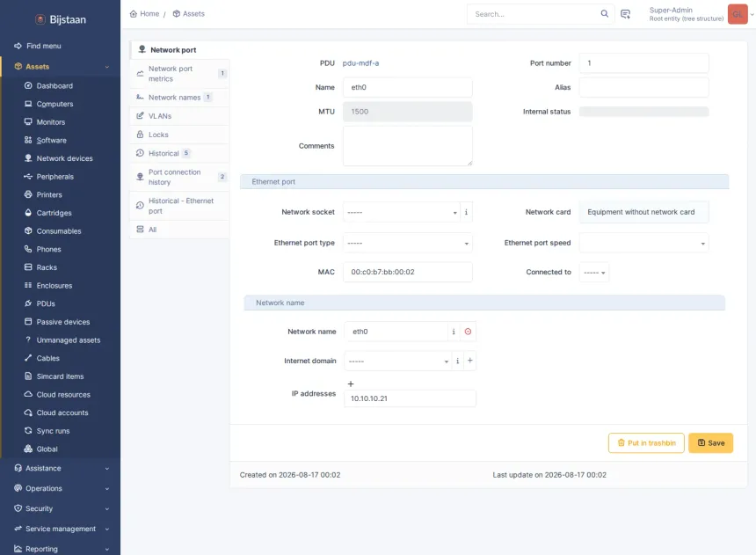Open Printers page

49,195
